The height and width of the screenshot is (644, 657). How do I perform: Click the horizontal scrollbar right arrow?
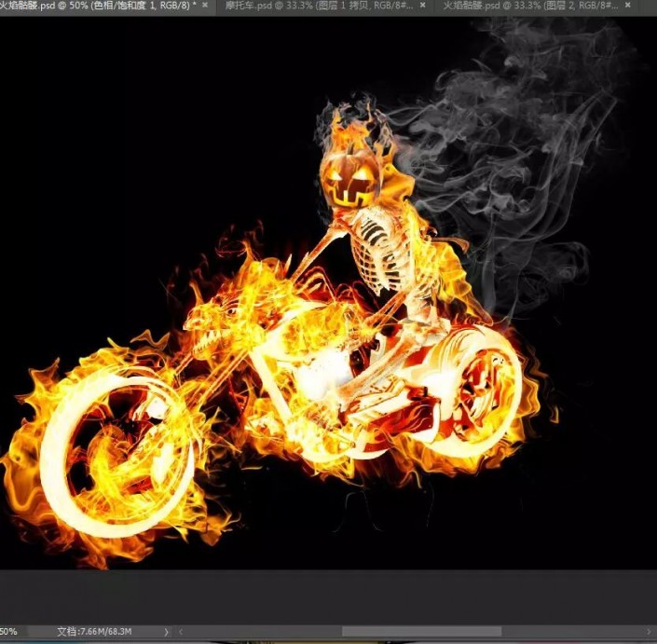649,632
